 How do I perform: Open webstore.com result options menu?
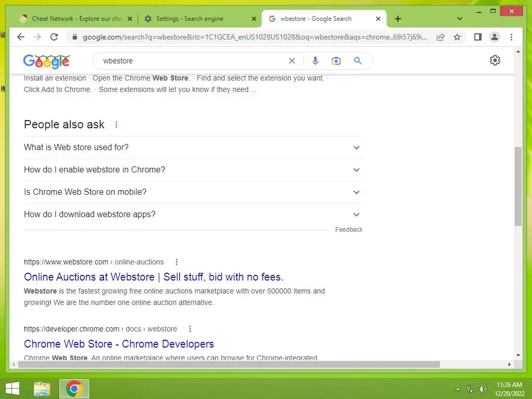coord(177,262)
